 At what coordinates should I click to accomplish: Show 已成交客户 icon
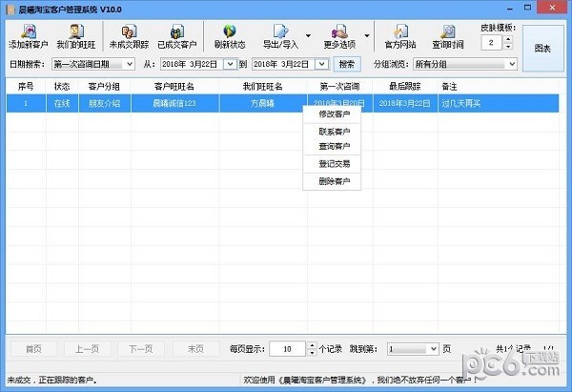177,36
